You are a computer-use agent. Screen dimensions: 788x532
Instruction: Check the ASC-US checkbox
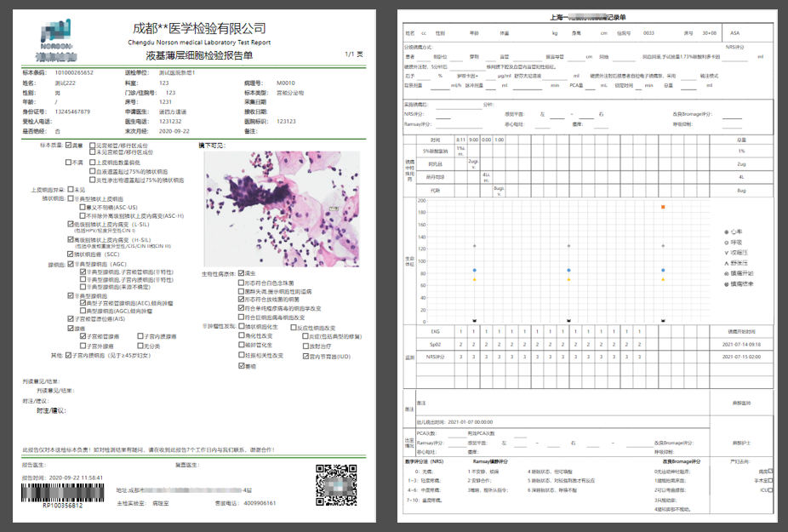(83, 207)
